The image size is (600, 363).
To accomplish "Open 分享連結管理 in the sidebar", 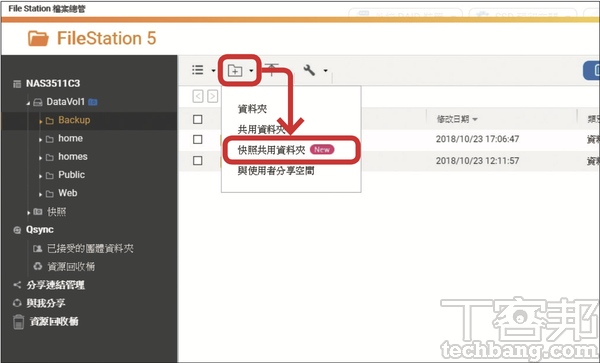I will click(x=55, y=285).
